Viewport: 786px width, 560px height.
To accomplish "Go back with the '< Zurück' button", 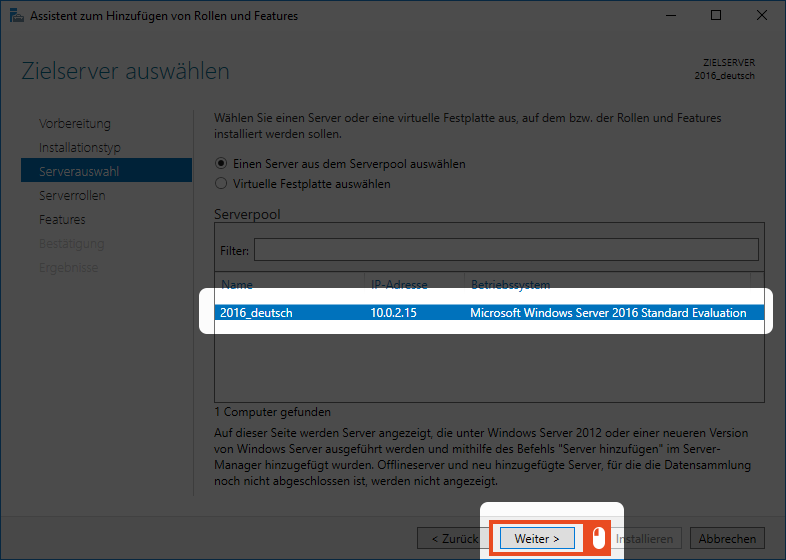I will click(x=449, y=538).
